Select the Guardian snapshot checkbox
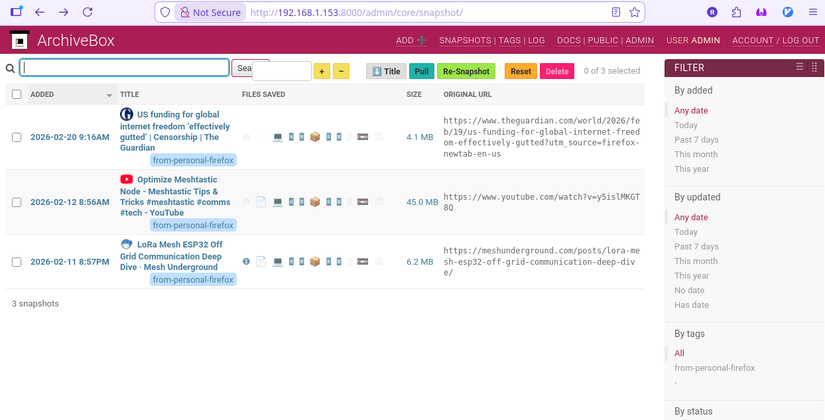This screenshot has width=825, height=420. 16,137
